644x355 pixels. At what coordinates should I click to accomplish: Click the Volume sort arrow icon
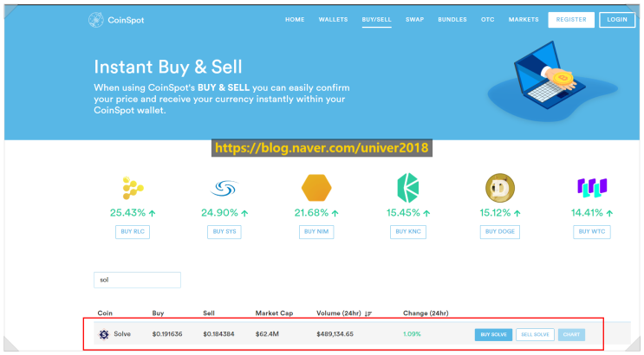click(x=368, y=313)
